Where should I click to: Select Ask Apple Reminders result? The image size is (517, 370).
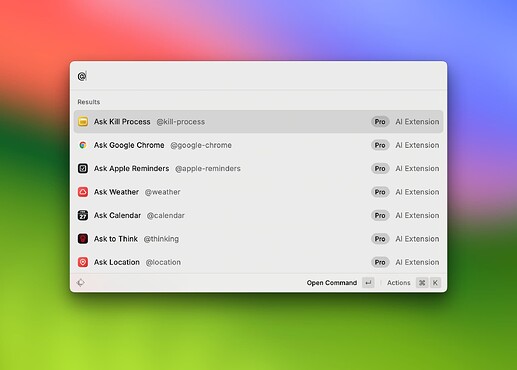pos(258,168)
